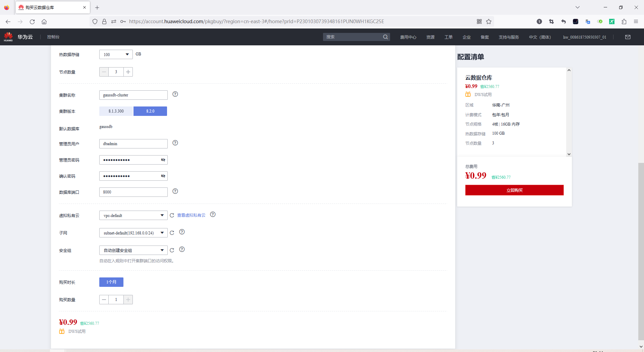Open the QR code icon in address bar
This screenshot has height=352, width=644.
(479, 21)
